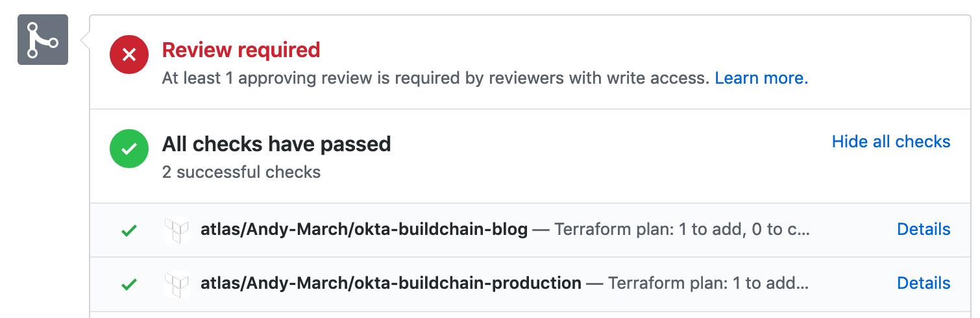Click the green circle checks-passed icon

pos(129,149)
